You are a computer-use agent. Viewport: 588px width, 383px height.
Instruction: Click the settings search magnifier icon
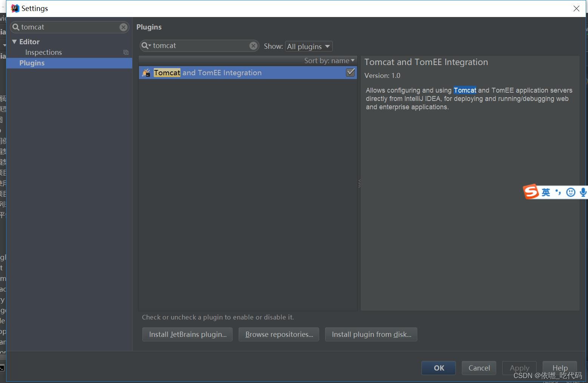point(16,27)
